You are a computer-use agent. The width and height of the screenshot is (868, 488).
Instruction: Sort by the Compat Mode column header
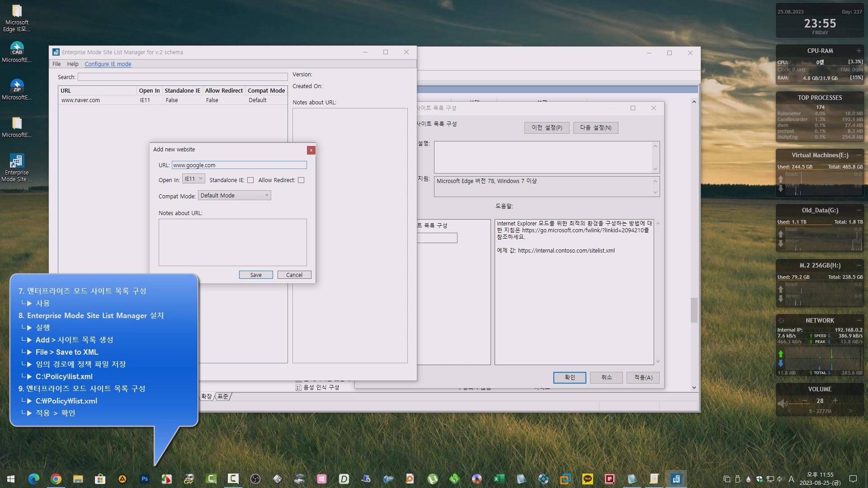266,90
